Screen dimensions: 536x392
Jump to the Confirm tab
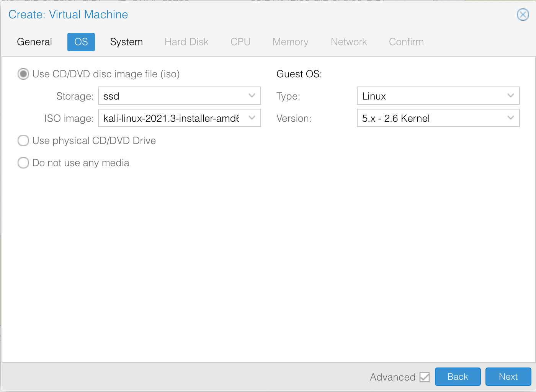tap(406, 42)
